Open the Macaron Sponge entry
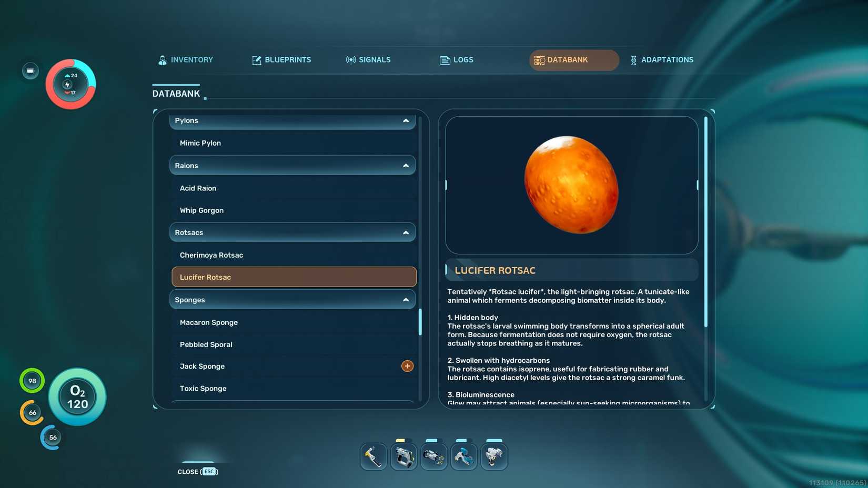 click(x=294, y=322)
